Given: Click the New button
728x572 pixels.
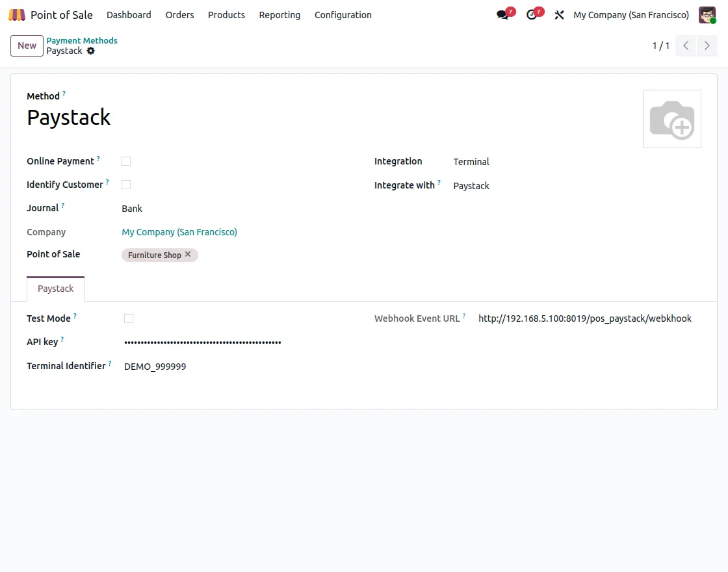Looking at the screenshot, I should click(x=27, y=45).
